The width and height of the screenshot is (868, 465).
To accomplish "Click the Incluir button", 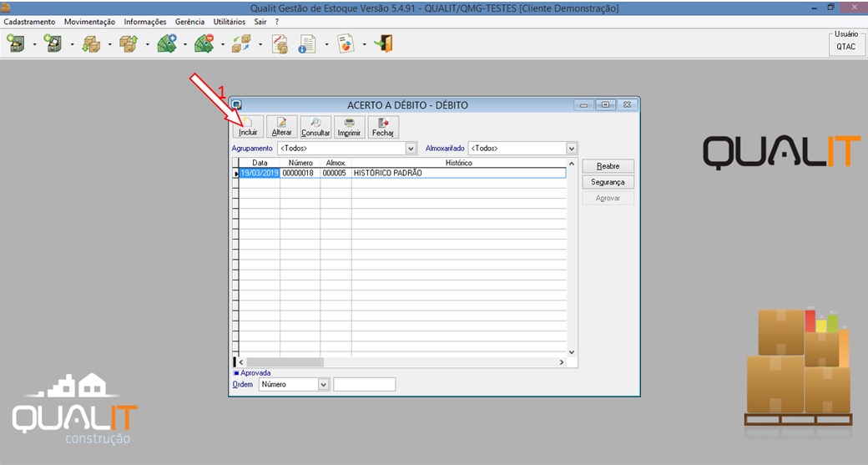I will (248, 127).
